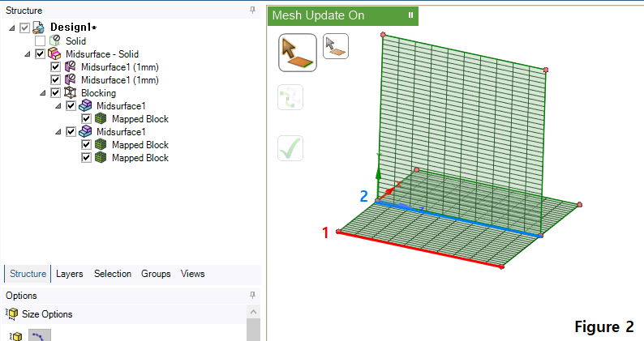
Task: Click the Mesh Update On status banner
Action: click(x=343, y=15)
